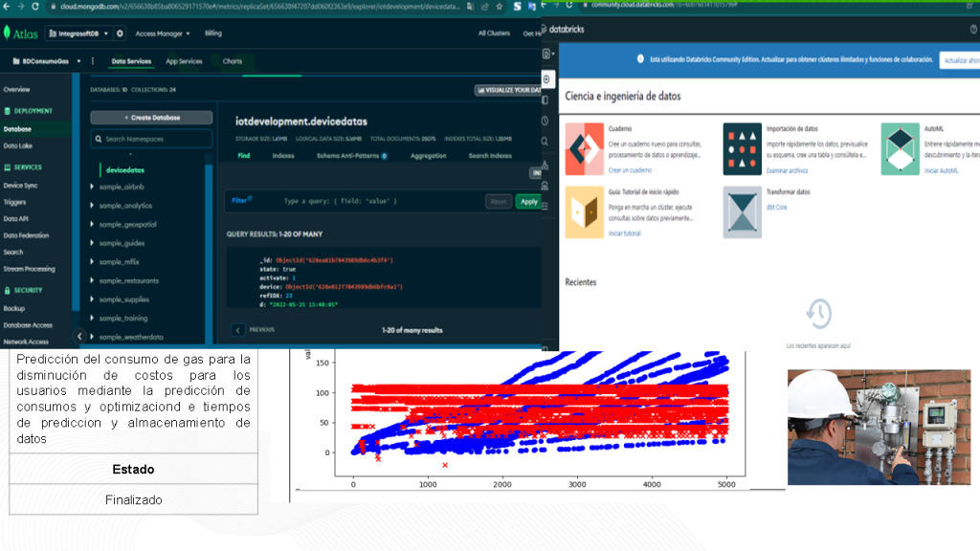Follow the Crear un cuaderno link
980x551 pixels.
[630, 170]
